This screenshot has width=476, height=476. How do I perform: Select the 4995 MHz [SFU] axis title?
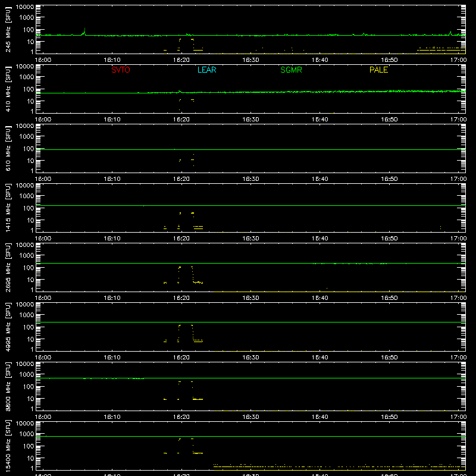coord(8,327)
